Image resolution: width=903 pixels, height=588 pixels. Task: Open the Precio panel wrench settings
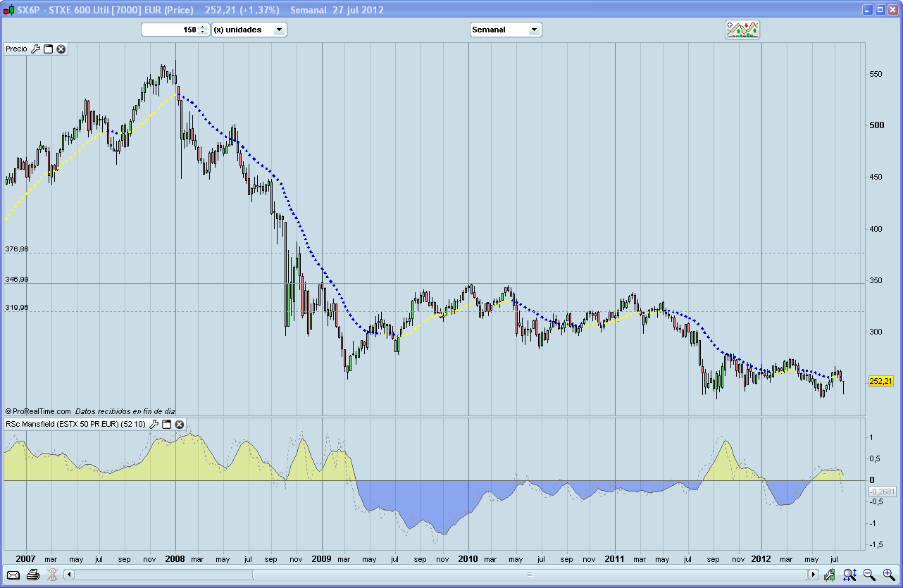coord(36,49)
